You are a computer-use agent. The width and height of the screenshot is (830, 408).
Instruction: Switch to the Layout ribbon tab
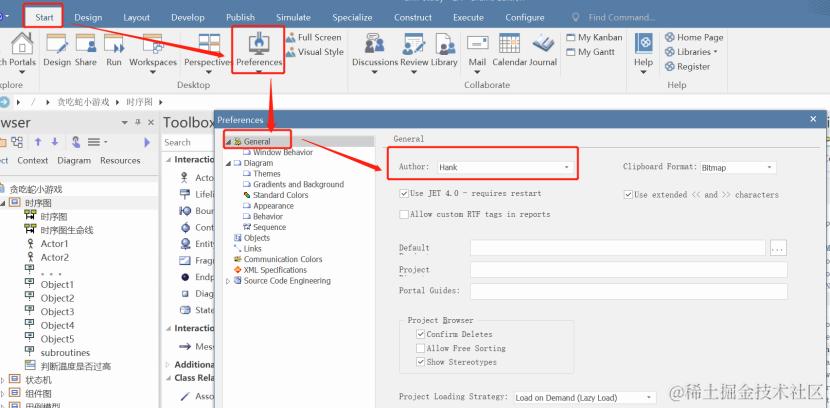coord(137,17)
